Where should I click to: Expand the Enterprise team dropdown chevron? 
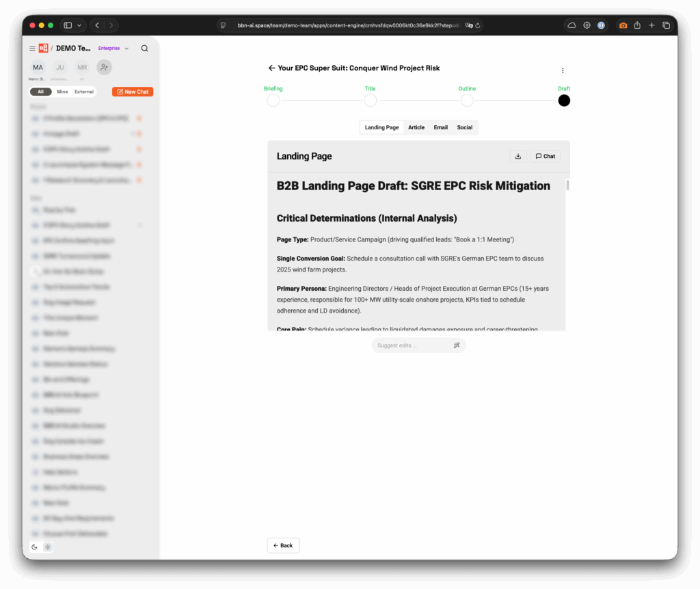[x=126, y=49]
